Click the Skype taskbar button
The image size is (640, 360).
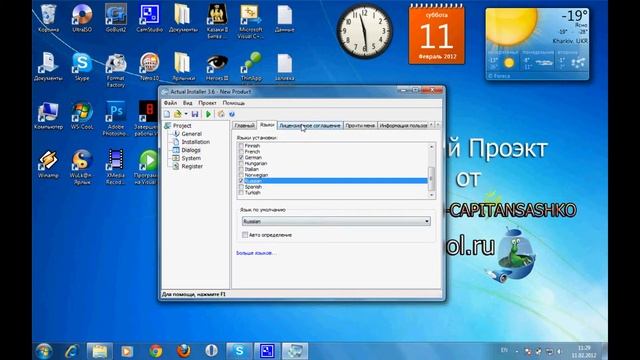coord(239,351)
